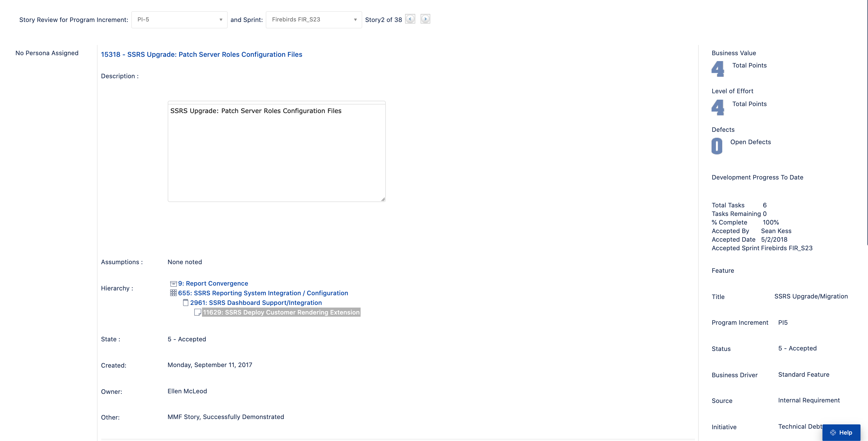Select highlighted SSRS Deploy Customer Rendering Extension

(x=281, y=312)
